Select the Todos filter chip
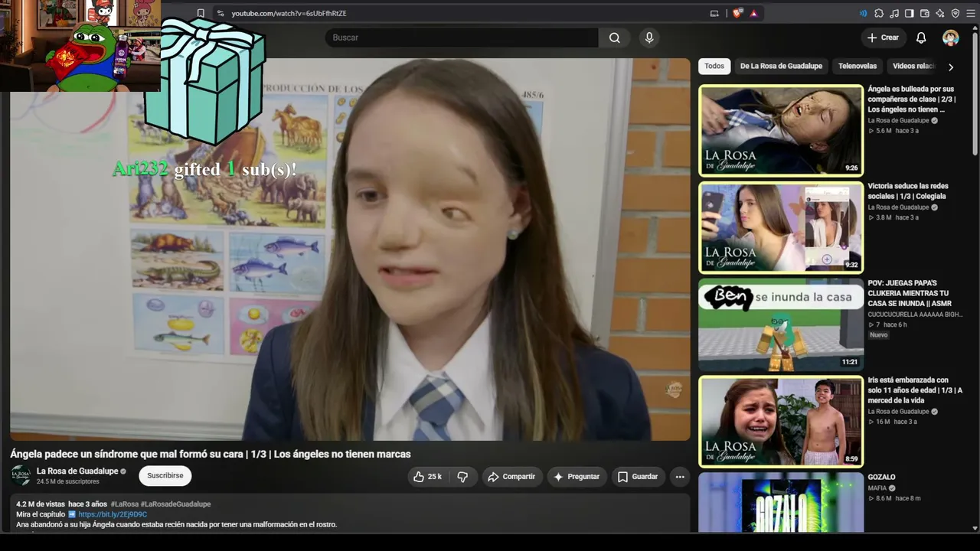 pyautogui.click(x=714, y=66)
